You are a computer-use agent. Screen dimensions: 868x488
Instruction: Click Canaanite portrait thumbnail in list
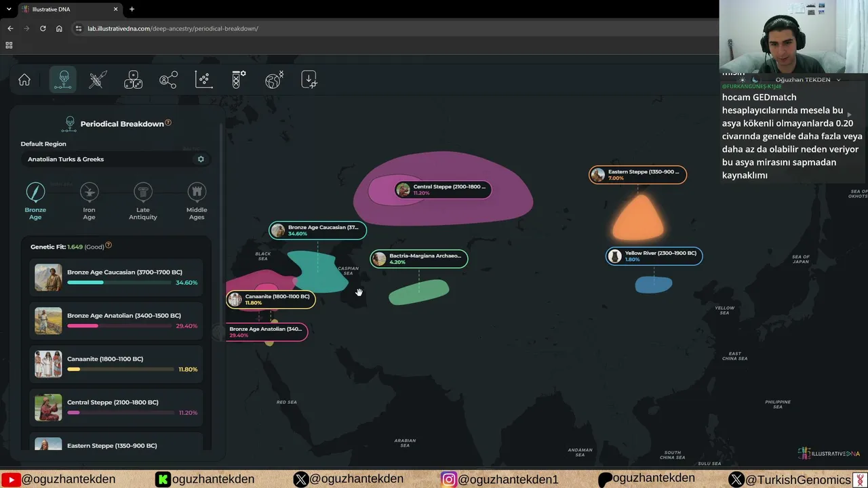(48, 365)
